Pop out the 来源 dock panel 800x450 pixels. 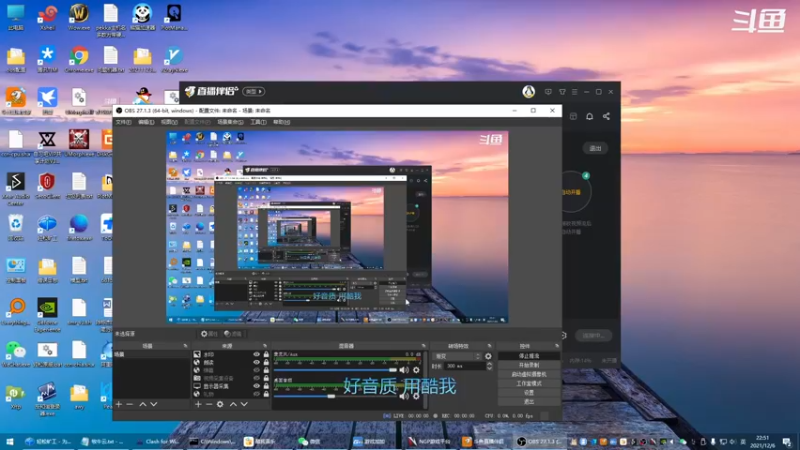point(265,346)
